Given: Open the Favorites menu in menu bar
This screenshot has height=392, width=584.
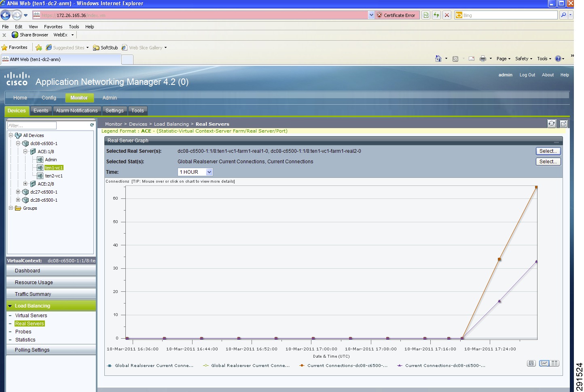Looking at the screenshot, I should 53,27.
